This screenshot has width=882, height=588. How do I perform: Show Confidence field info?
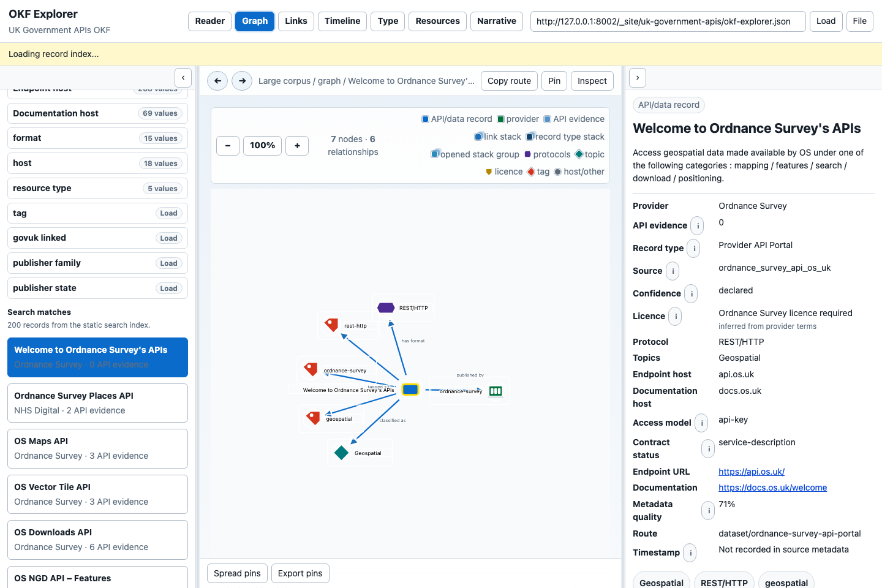click(x=691, y=293)
